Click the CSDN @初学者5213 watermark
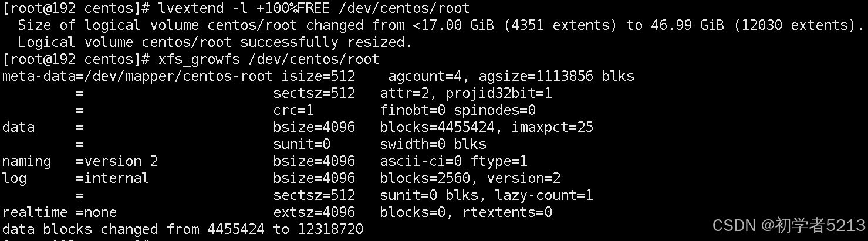 coord(789,225)
